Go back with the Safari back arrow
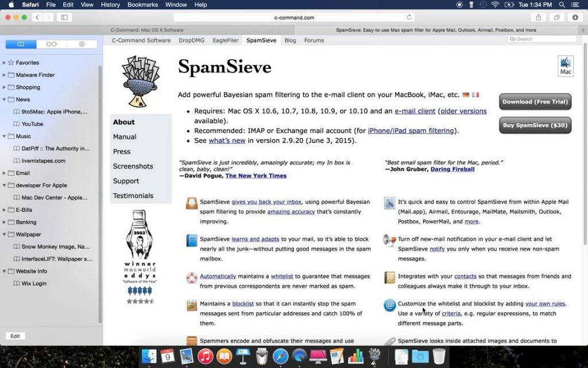This screenshot has width=588, height=368. click(37, 17)
